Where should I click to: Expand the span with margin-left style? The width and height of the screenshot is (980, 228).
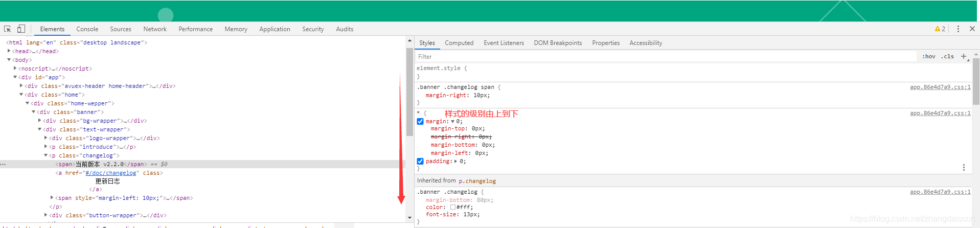coord(52,197)
